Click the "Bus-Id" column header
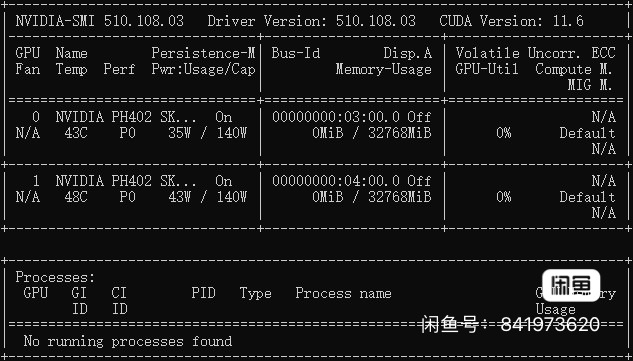 (x=296, y=53)
